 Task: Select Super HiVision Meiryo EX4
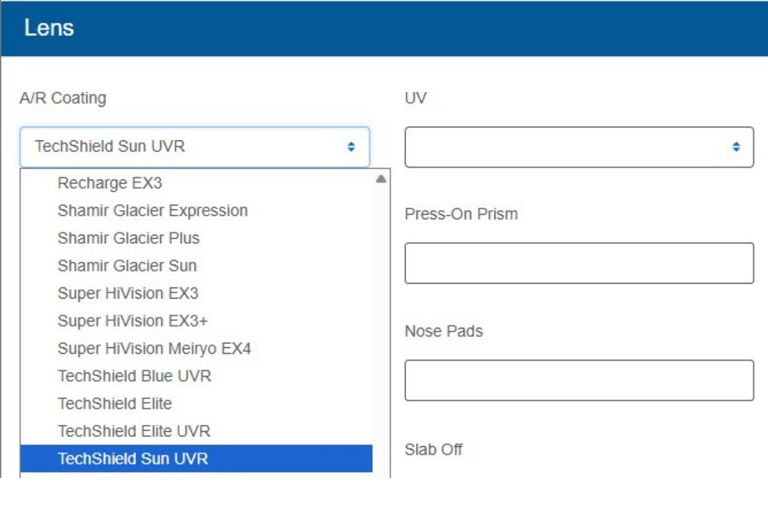pos(154,349)
